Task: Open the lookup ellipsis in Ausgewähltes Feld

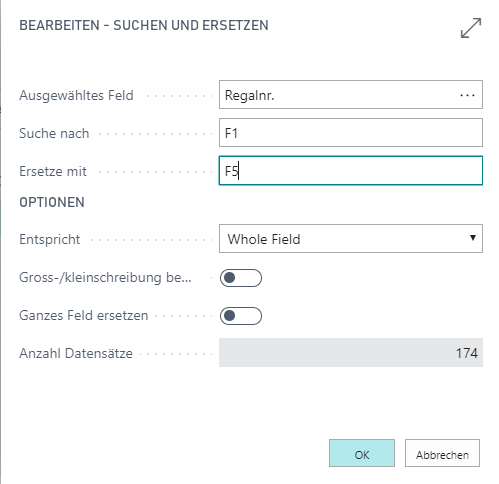Action: 467,95
